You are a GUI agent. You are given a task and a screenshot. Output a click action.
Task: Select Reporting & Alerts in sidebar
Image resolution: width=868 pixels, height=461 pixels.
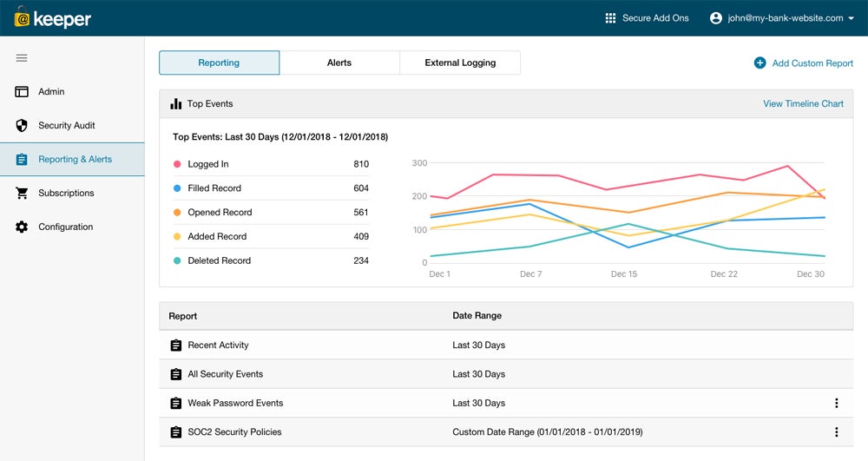[x=75, y=160]
